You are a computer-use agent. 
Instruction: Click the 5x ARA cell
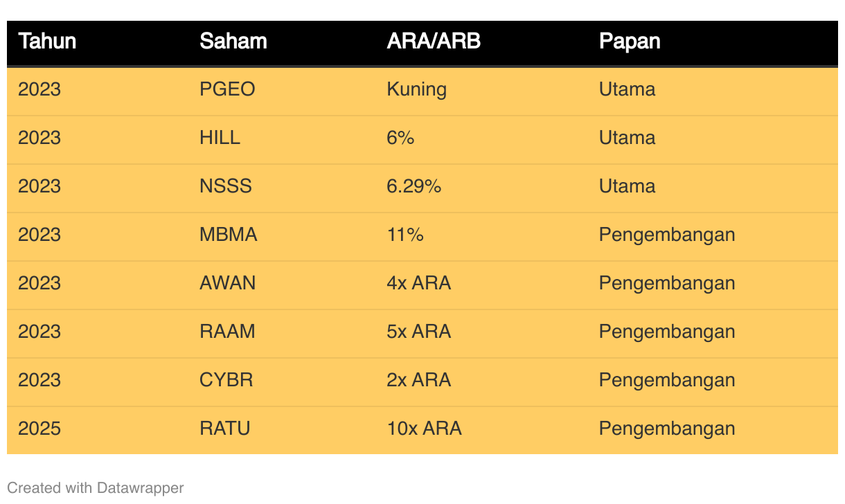click(418, 332)
